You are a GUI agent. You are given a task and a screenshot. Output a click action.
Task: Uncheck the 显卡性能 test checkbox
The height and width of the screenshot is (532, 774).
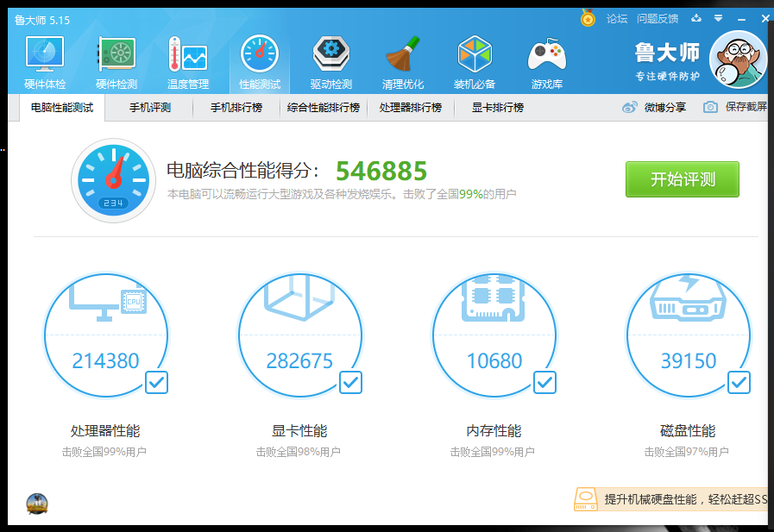point(350,382)
